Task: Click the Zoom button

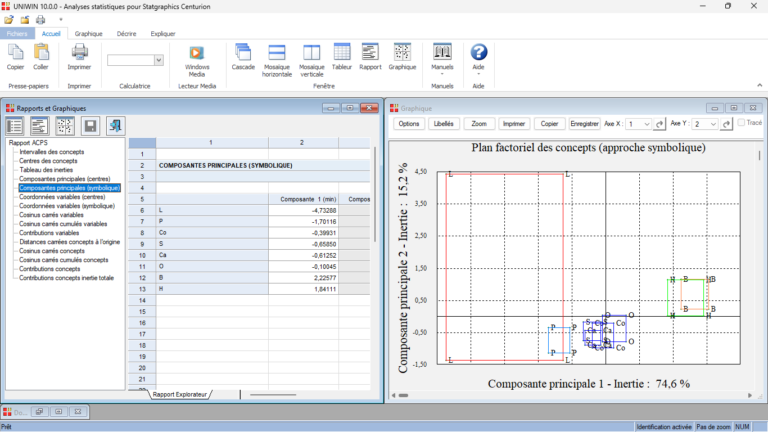Action: (x=479, y=124)
